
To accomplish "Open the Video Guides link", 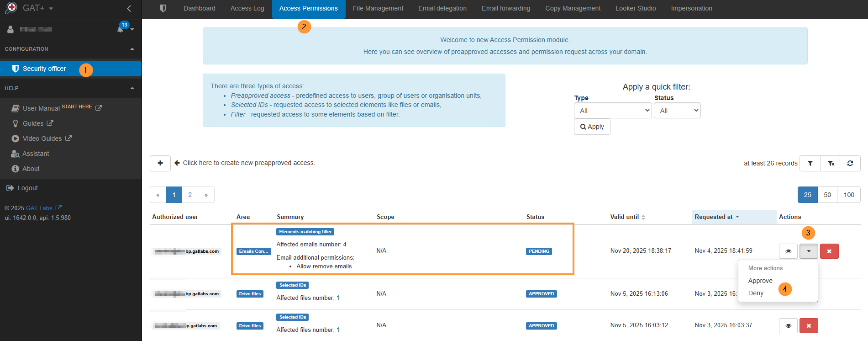I will coord(42,139).
